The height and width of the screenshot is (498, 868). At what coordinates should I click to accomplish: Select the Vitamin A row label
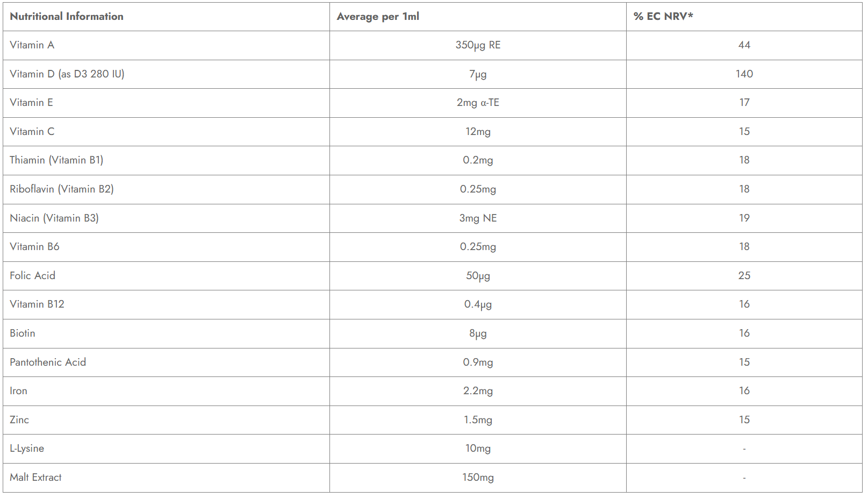32,45
